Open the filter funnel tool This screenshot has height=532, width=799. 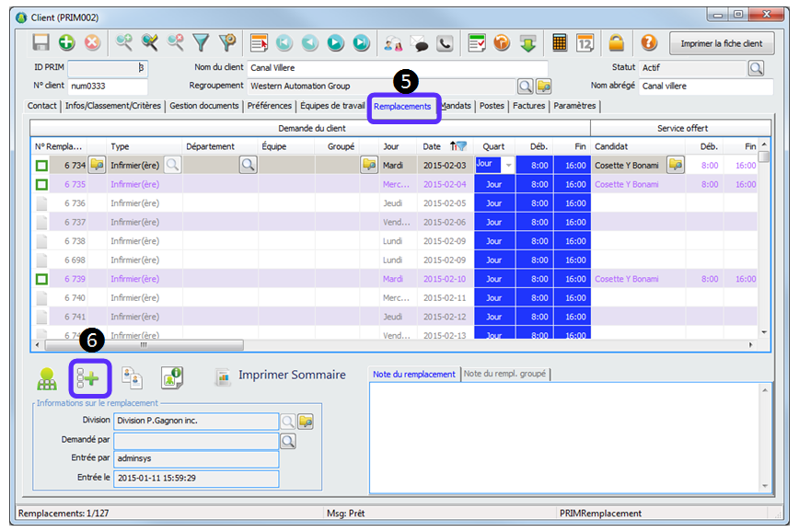point(201,43)
